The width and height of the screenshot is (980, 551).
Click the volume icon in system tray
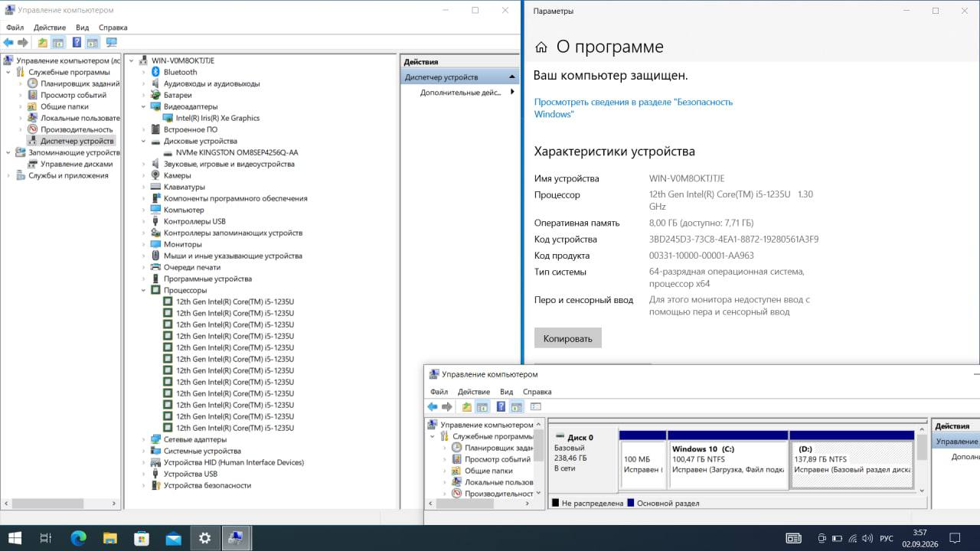(868, 538)
